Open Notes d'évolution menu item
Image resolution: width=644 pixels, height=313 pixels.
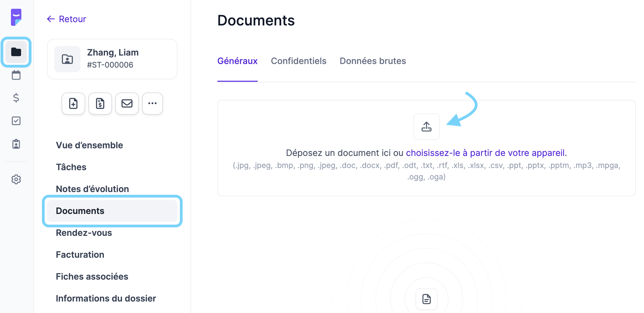point(92,189)
